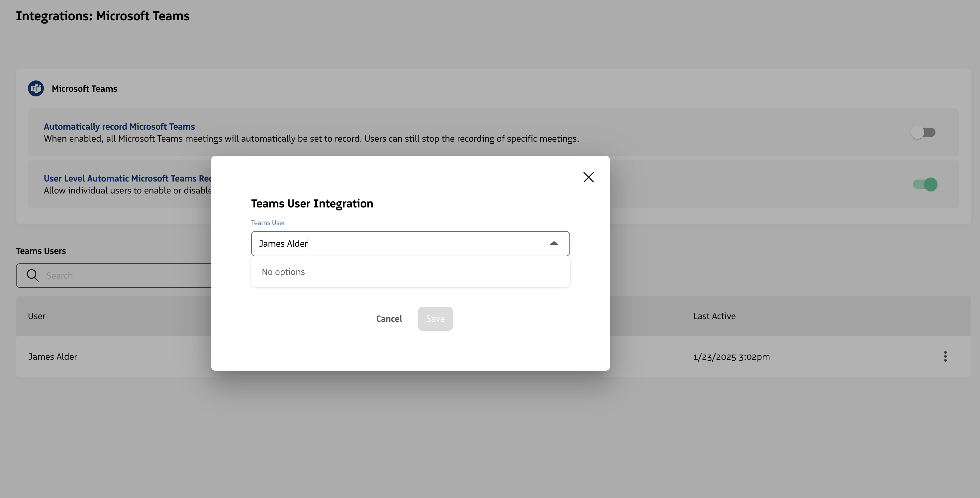980x498 pixels.
Task: Select the James Alder table row
Action: 114,356
